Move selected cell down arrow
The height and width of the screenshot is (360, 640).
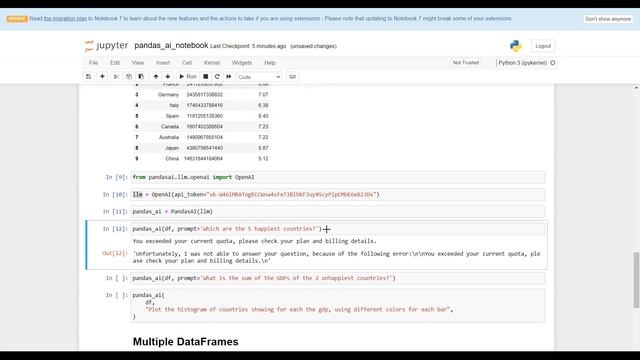[168, 77]
